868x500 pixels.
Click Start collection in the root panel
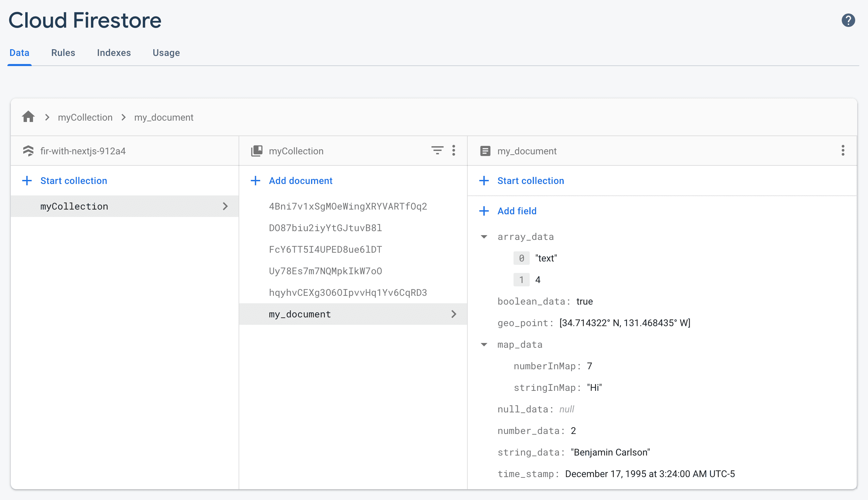73,181
